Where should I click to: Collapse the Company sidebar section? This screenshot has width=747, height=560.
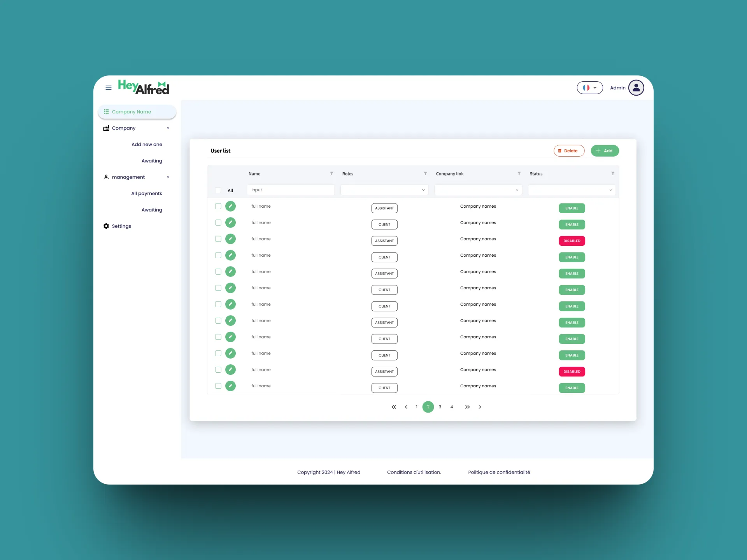click(x=168, y=128)
